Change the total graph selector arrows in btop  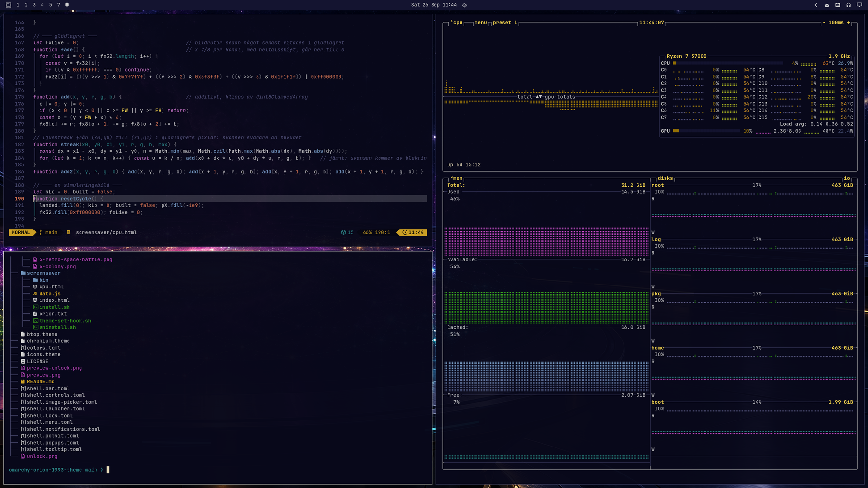tap(539, 97)
